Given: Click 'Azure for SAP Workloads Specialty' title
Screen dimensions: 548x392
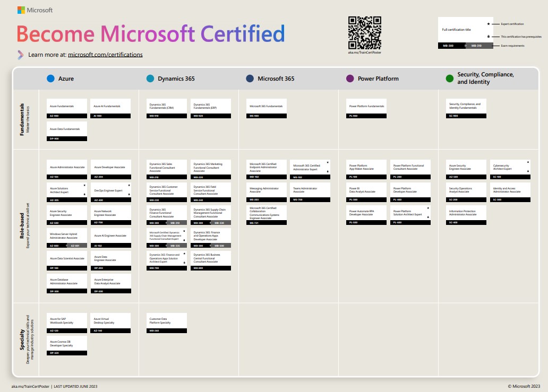Looking at the screenshot, I should [62, 321].
